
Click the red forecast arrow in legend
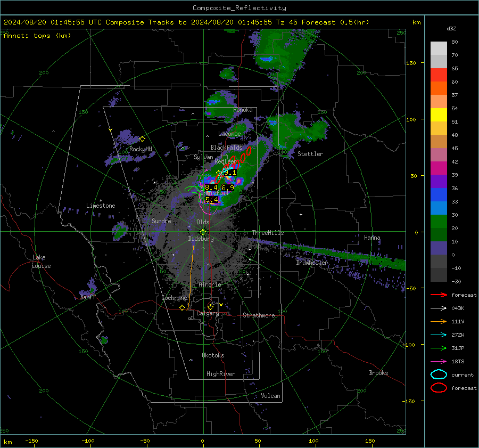(439, 295)
